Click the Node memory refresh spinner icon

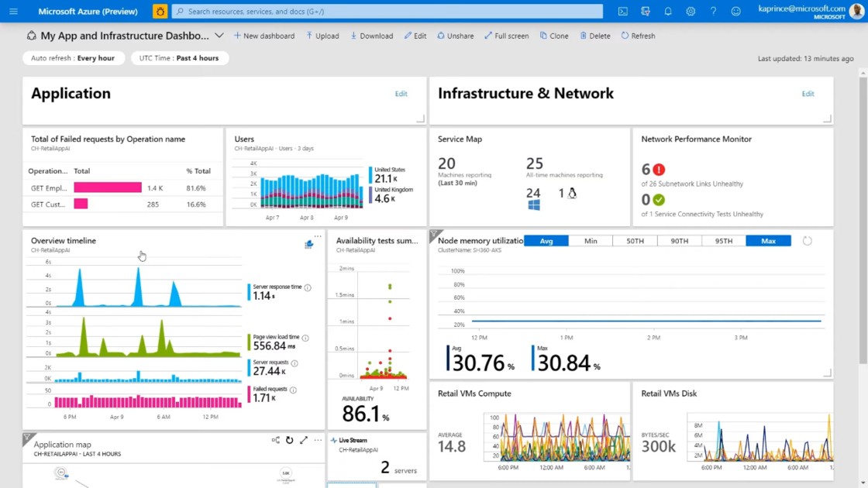click(x=807, y=241)
